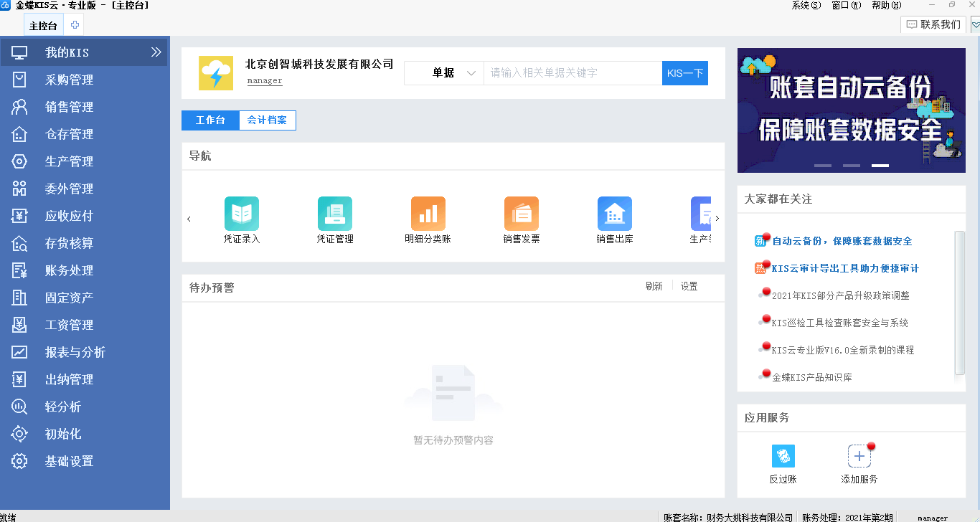Collapse sidebar with double-chevron arrow
Screen dimensions: 980x522
(x=156, y=52)
